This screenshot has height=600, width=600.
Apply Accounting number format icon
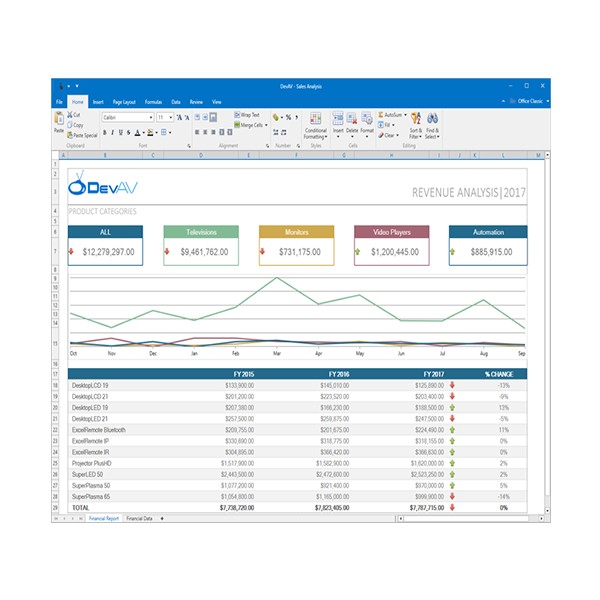(x=276, y=117)
